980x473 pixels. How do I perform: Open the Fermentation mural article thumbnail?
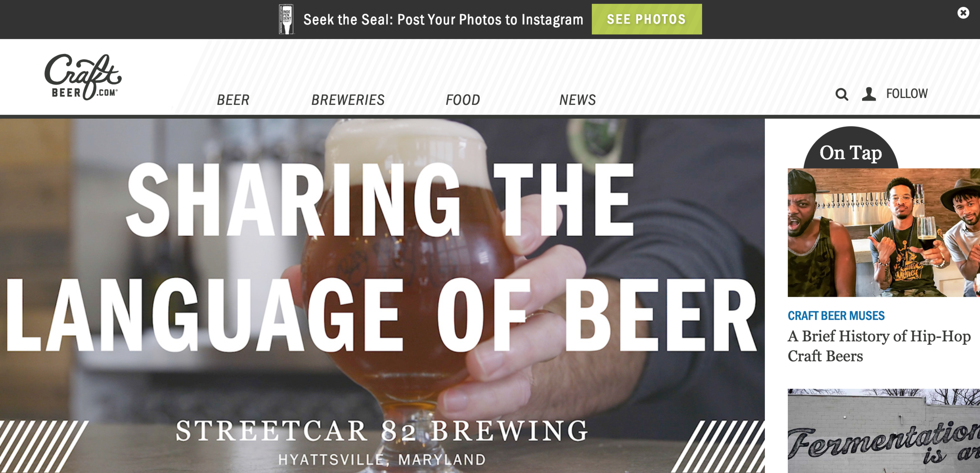(884, 431)
